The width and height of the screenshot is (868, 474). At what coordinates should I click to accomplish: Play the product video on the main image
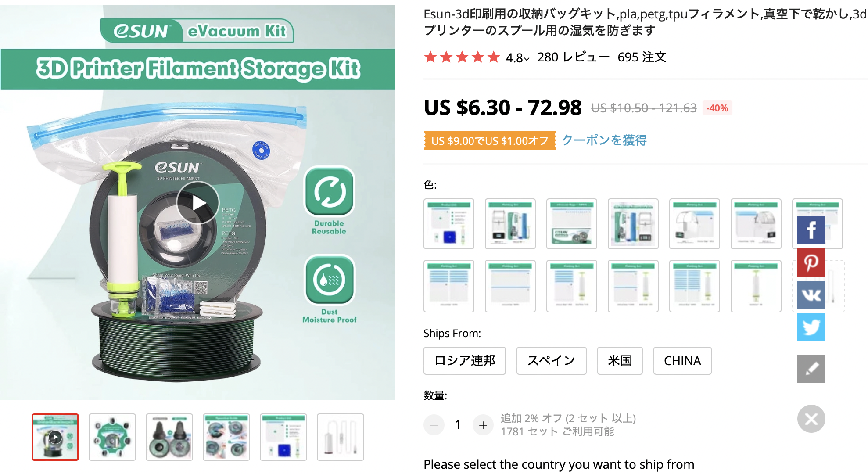[198, 203]
